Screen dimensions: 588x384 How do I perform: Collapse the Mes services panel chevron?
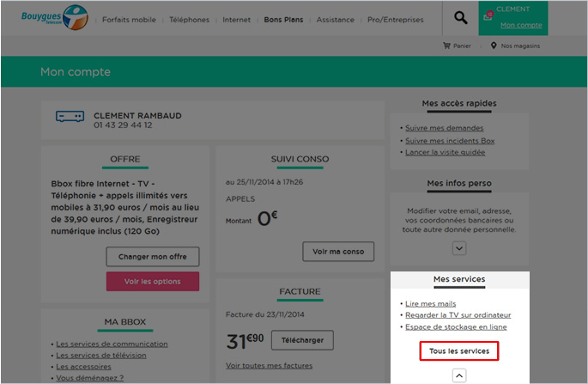[459, 375]
